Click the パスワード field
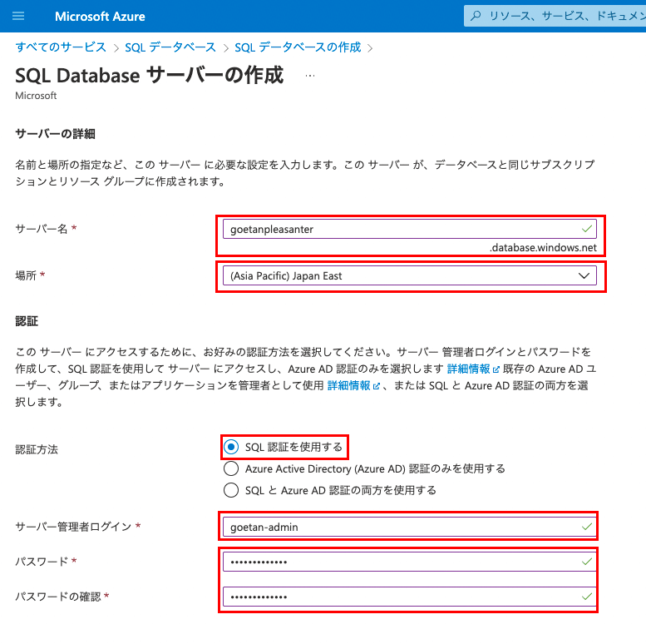 [410, 562]
